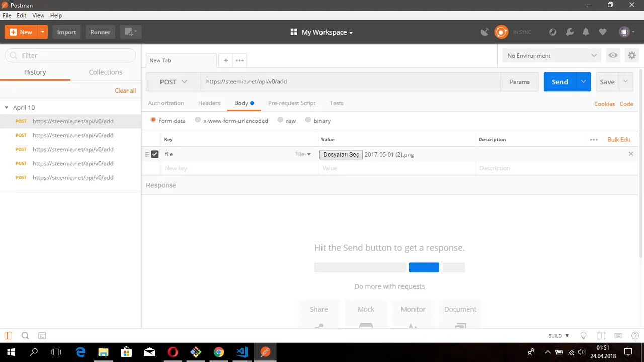Open the BUILD mode dropdown in status bar
Viewport: 644px width, 362px height.
558,336
